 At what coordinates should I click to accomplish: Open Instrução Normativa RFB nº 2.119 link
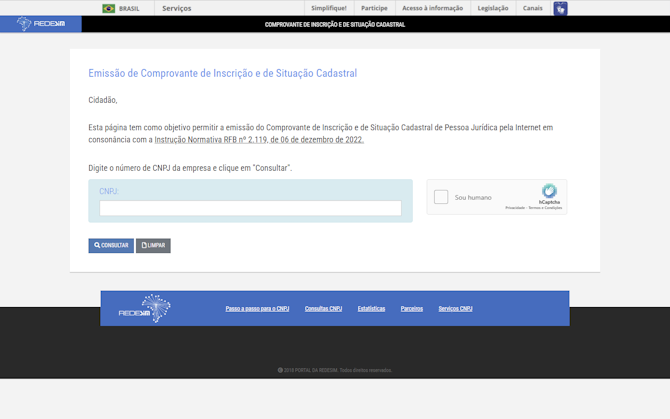259,140
